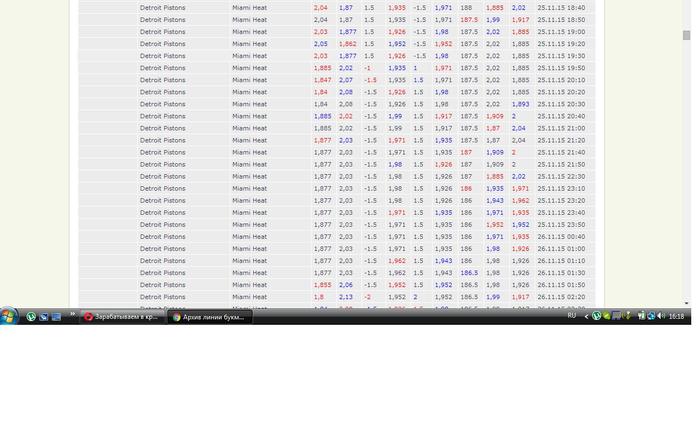This screenshot has width=700, height=447.
Task: Select timestamp 26.11.15 02:20
Action: [x=561, y=297]
